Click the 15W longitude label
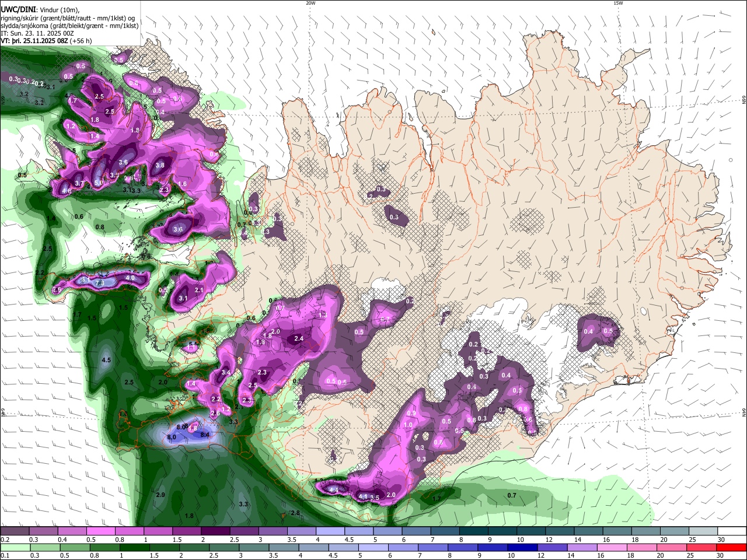 point(618,3)
